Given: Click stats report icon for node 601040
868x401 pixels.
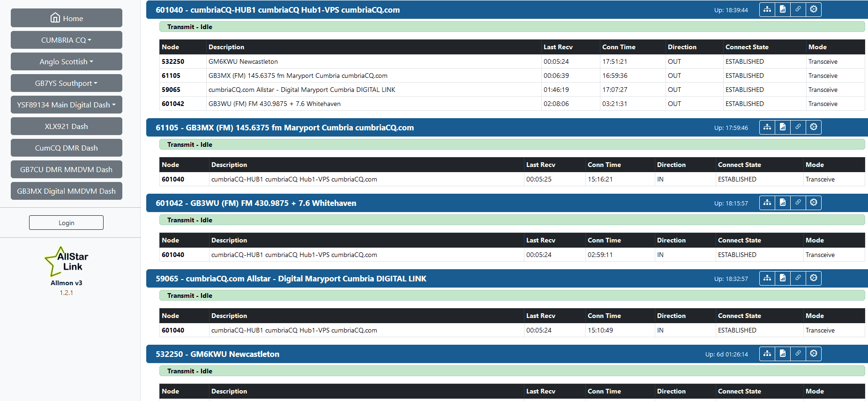Looking at the screenshot, I should click(783, 10).
